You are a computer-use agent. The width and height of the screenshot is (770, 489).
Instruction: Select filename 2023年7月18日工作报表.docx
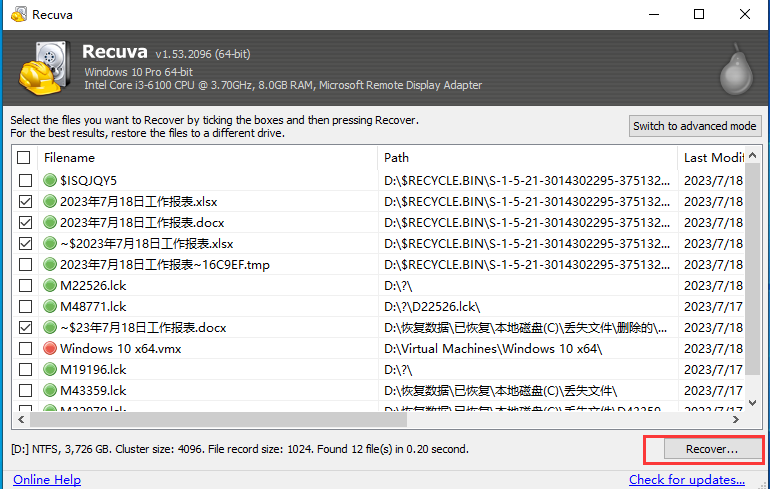click(x=142, y=223)
